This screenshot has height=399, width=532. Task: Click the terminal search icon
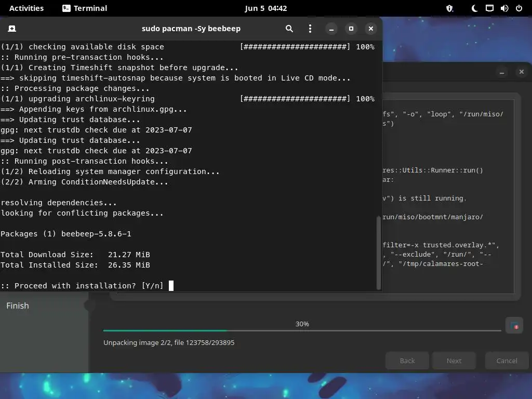(289, 29)
